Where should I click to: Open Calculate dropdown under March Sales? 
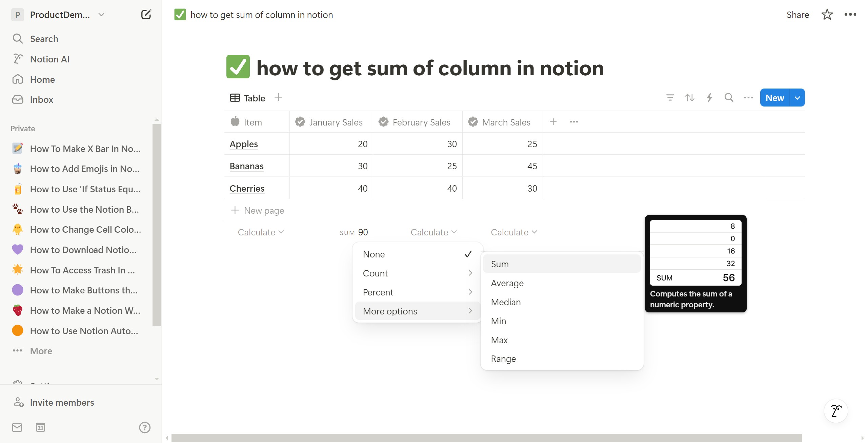[x=514, y=232]
